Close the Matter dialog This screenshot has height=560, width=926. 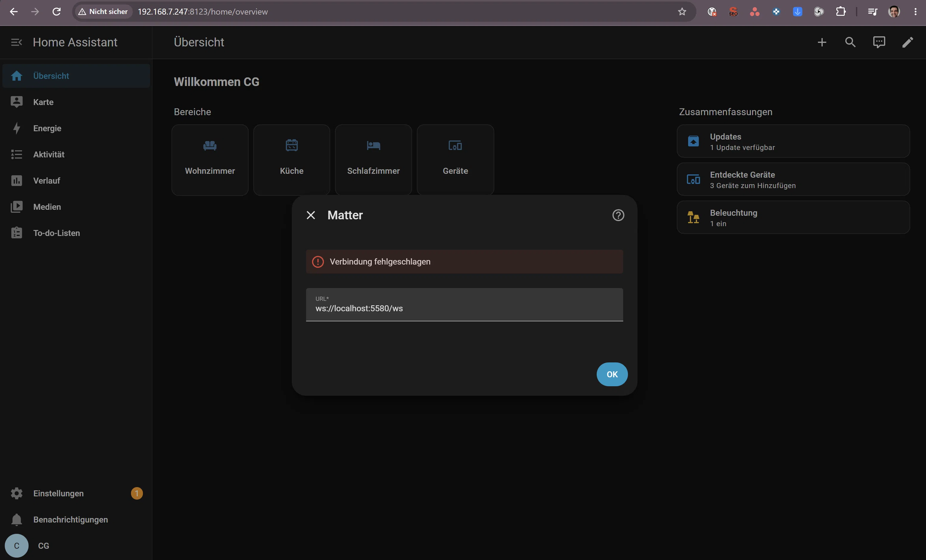pos(311,215)
